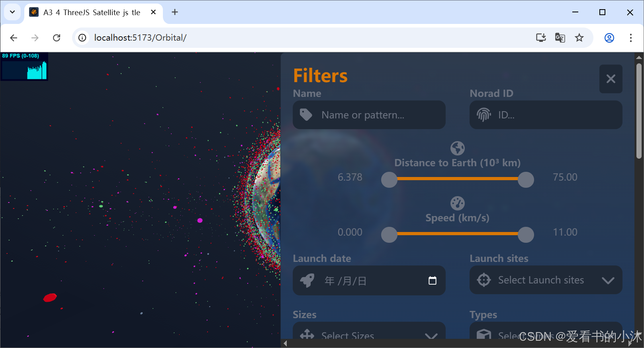
Task: Click the FPS stats monitor panel
Action: (x=24, y=67)
